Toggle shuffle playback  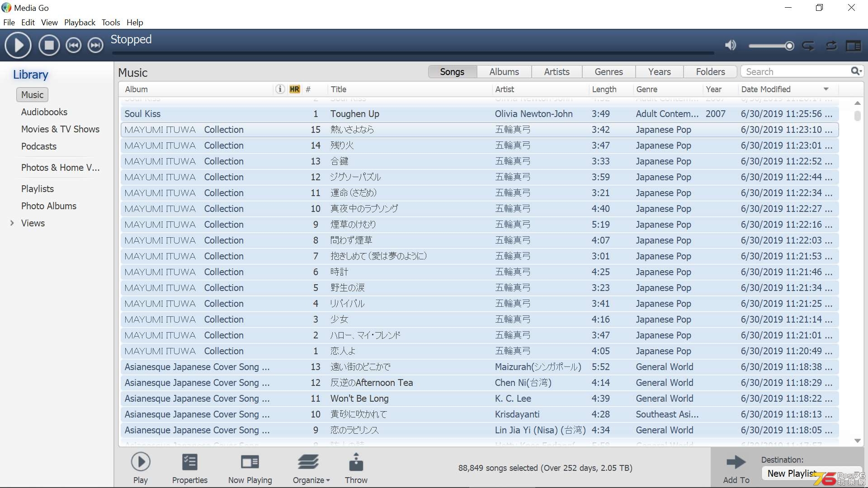click(831, 46)
